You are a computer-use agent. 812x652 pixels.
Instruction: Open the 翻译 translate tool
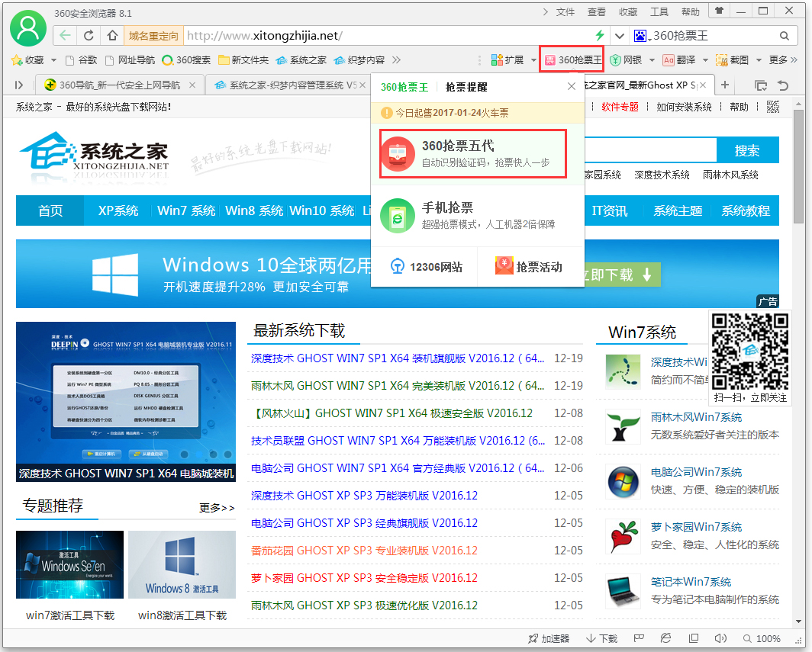point(679,60)
